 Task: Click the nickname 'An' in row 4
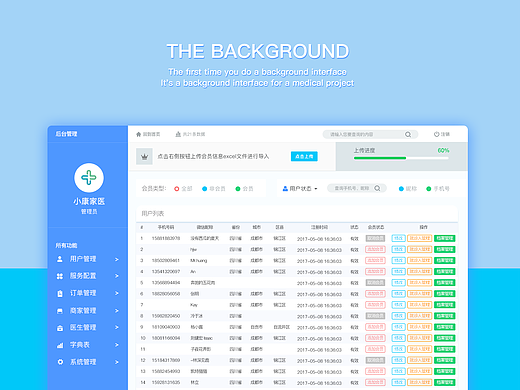coord(193,272)
